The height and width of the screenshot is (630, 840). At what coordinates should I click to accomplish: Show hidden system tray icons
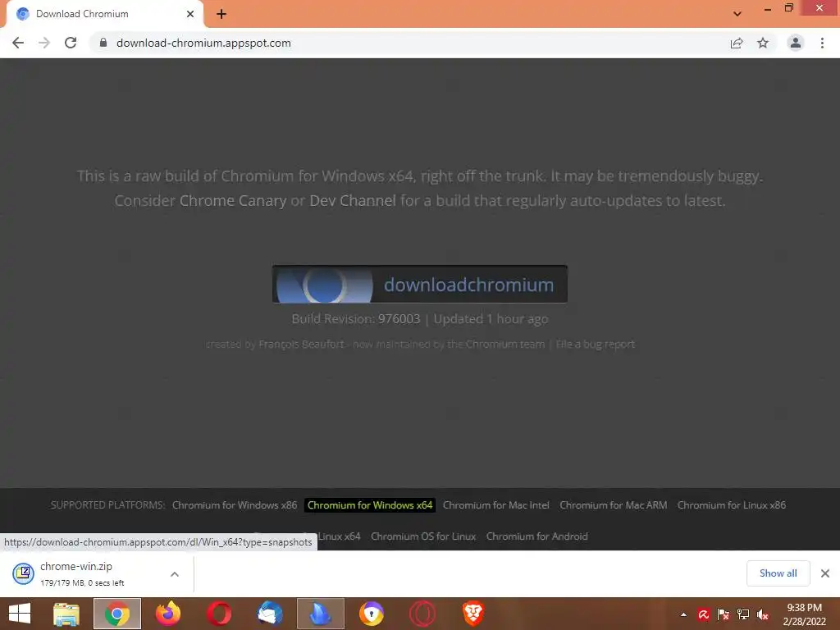click(x=683, y=614)
